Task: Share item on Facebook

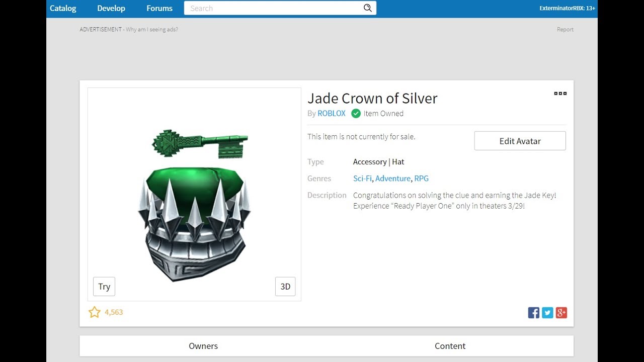Action: click(x=534, y=313)
